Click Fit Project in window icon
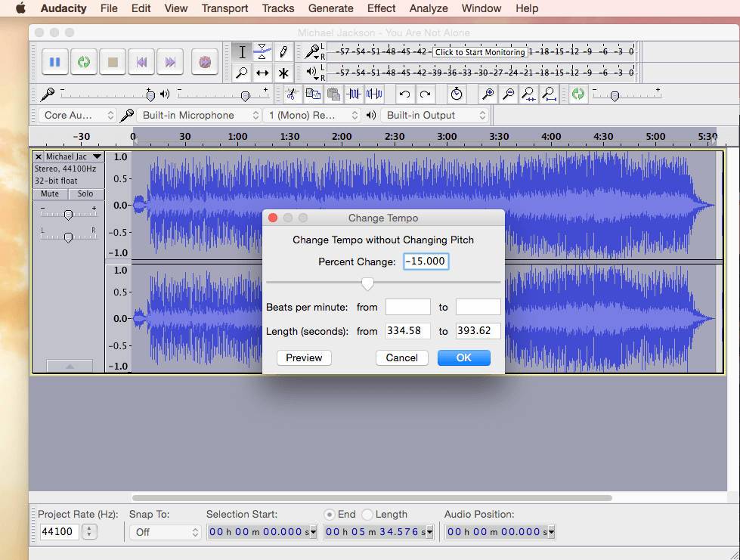This screenshot has width=740, height=560. tap(550, 94)
